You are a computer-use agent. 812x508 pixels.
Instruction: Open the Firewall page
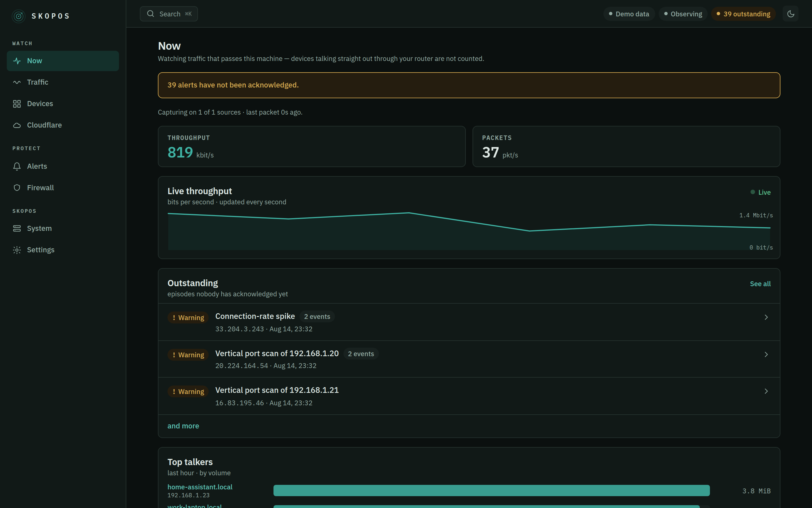click(63, 188)
